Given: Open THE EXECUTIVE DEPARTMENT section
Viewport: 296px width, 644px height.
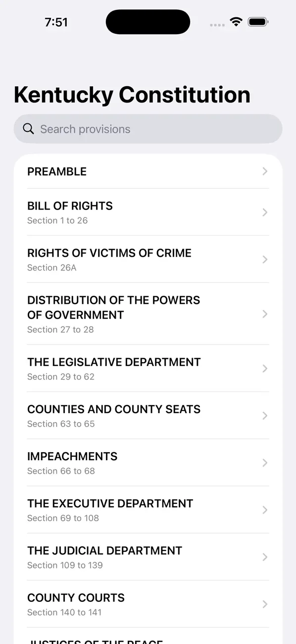Looking at the screenshot, I should pos(148,510).
